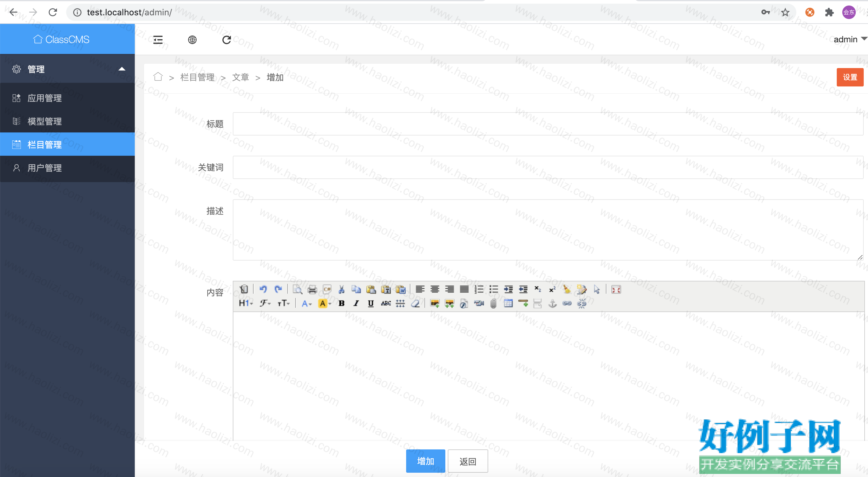Insert a video with the camera icon

pos(479,303)
